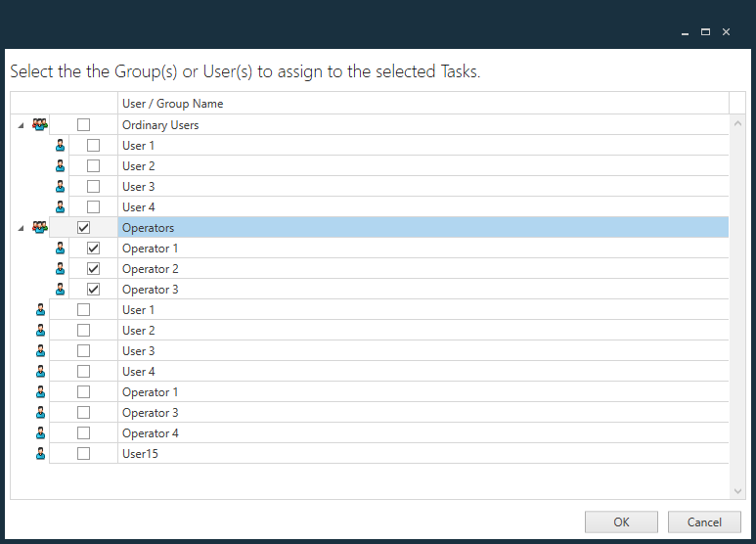Uncheck the Operator 2 checkbox
Image resolution: width=756 pixels, height=544 pixels.
pyautogui.click(x=94, y=269)
